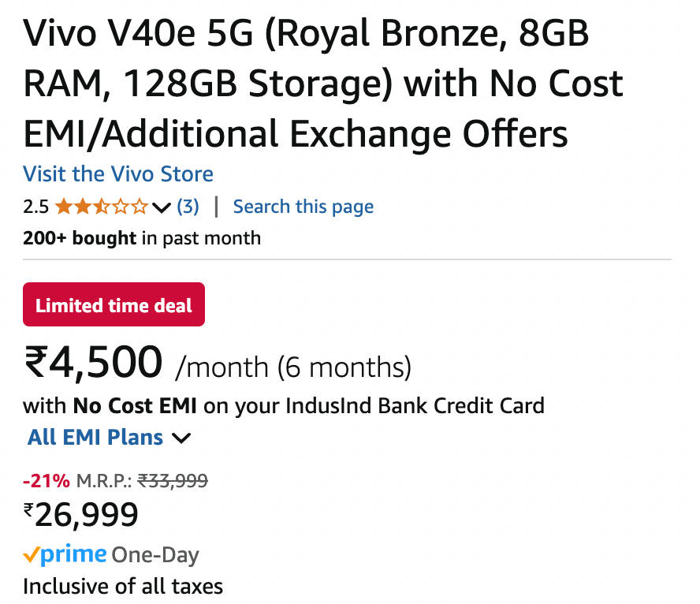Viewport: 700px width, 604px height.
Task: Click the orange star rating icons
Action: (101, 207)
